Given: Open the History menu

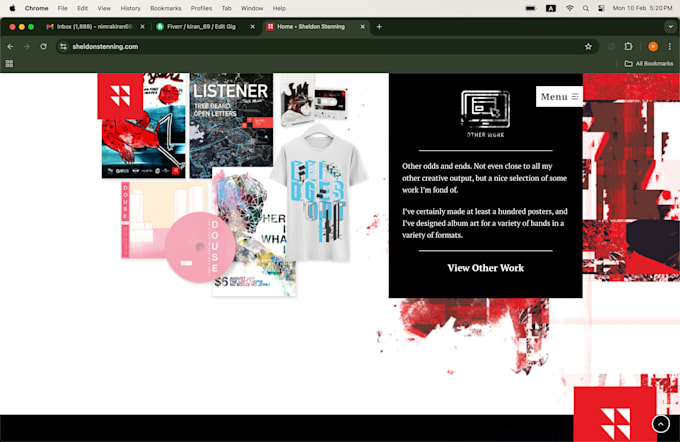Looking at the screenshot, I should 131,8.
